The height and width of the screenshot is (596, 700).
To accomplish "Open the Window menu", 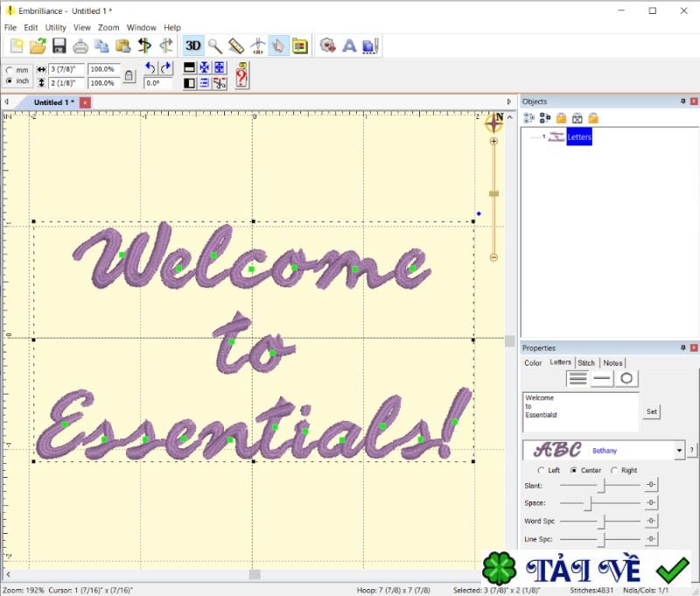I will 142,27.
